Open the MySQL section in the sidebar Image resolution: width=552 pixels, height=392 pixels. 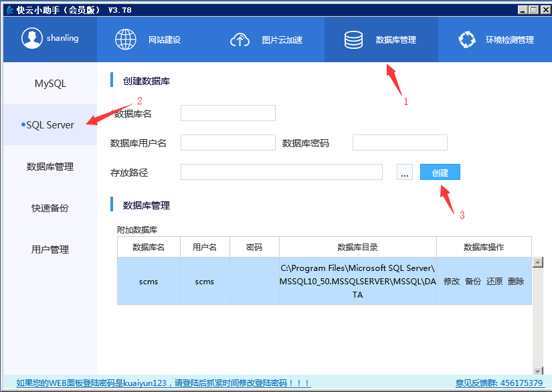click(x=50, y=84)
